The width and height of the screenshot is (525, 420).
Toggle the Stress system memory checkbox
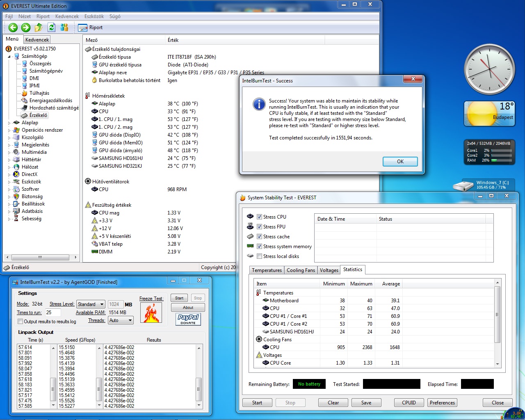point(259,246)
